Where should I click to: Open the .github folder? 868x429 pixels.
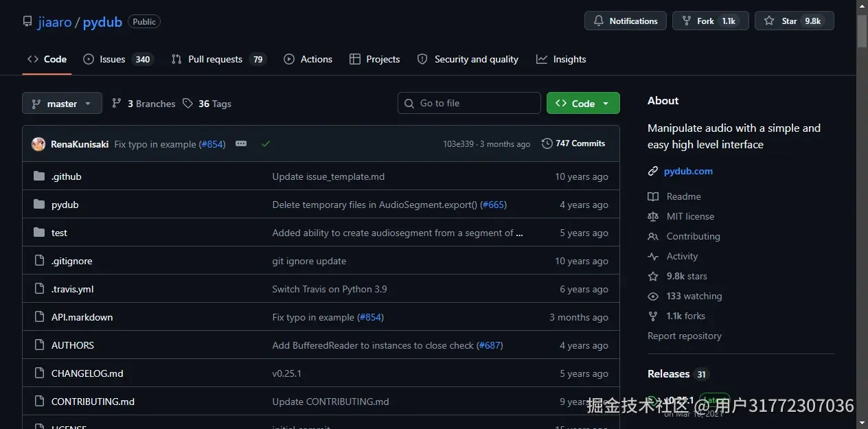click(67, 176)
